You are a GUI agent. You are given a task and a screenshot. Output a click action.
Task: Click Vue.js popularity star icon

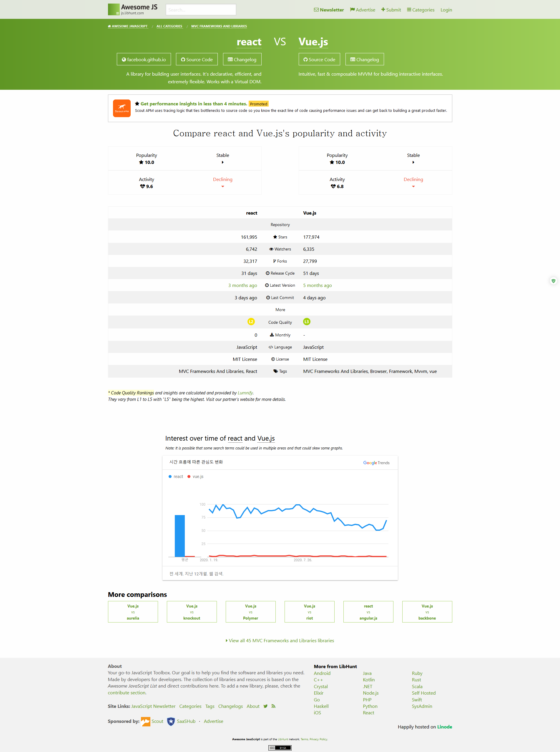tap(332, 162)
